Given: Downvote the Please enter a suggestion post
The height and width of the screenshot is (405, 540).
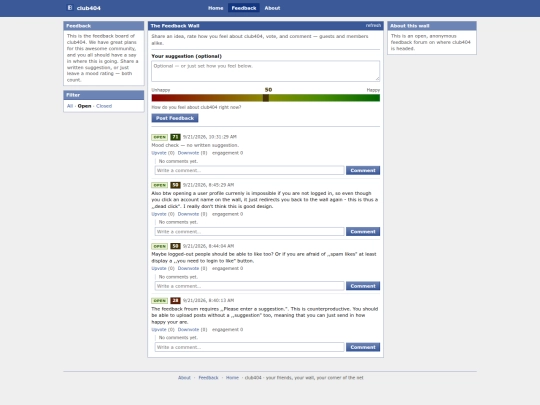Looking at the screenshot, I should point(188,330).
